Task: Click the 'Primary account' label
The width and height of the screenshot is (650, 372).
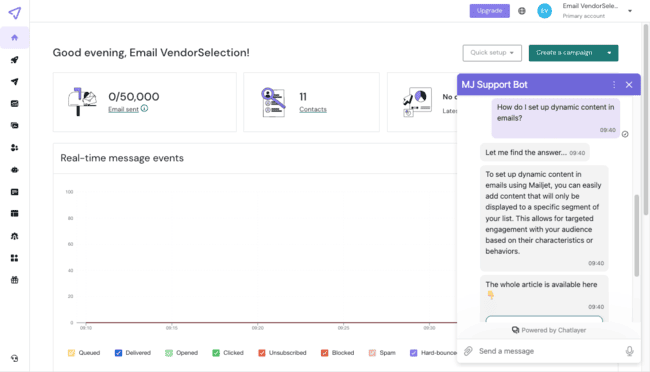Action: pyautogui.click(x=583, y=16)
